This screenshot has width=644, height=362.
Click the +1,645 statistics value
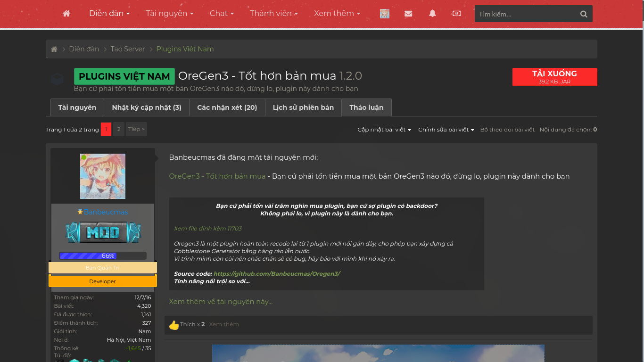click(133, 348)
